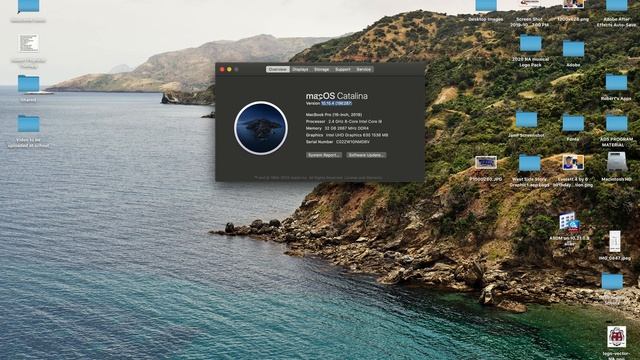Open the Video to be uploaded folder
The height and width of the screenshot is (360, 640).
29,123
